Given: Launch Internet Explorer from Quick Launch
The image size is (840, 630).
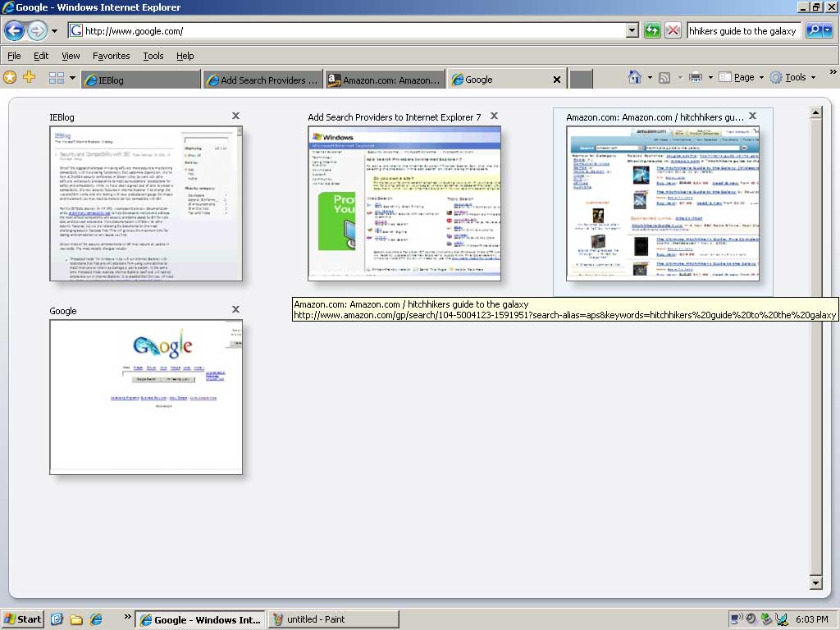Looking at the screenshot, I should [x=96, y=619].
